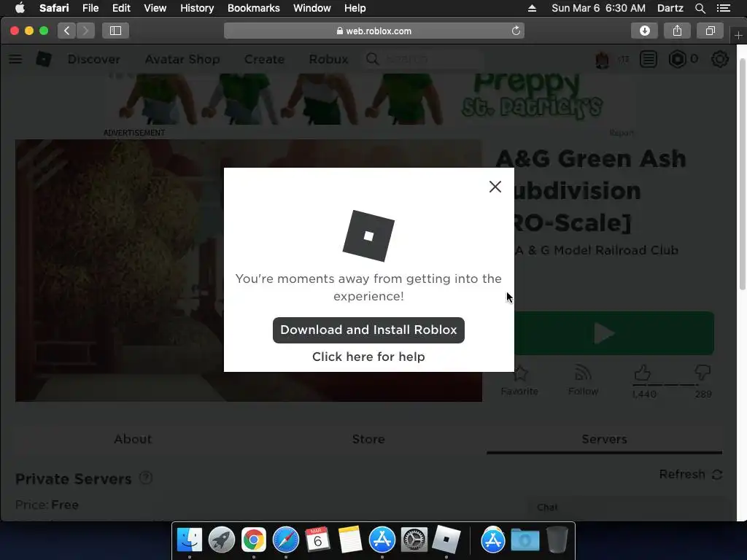Viewport: 747px width, 560px height.
Task: Open Calendar from the Dock
Action: (317, 539)
